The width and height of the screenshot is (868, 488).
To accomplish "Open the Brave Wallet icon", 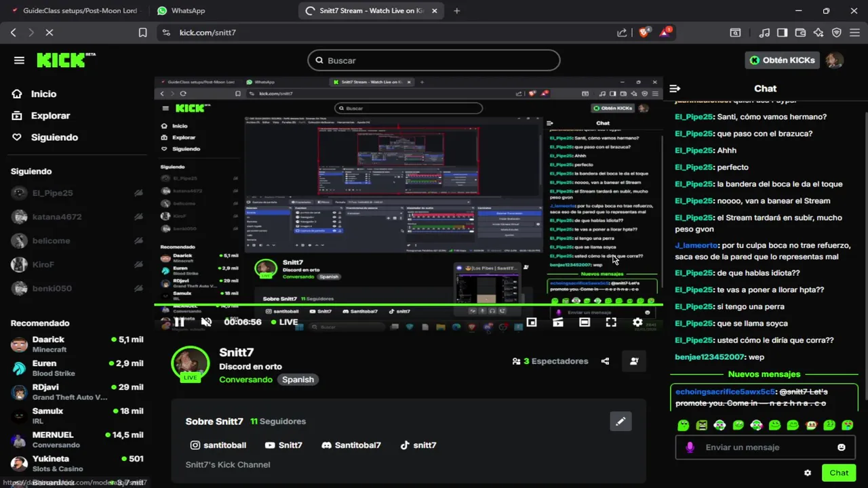I will coord(800,33).
